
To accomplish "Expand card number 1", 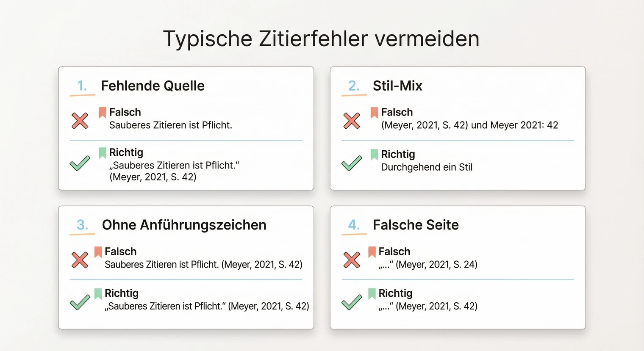I will click(81, 86).
